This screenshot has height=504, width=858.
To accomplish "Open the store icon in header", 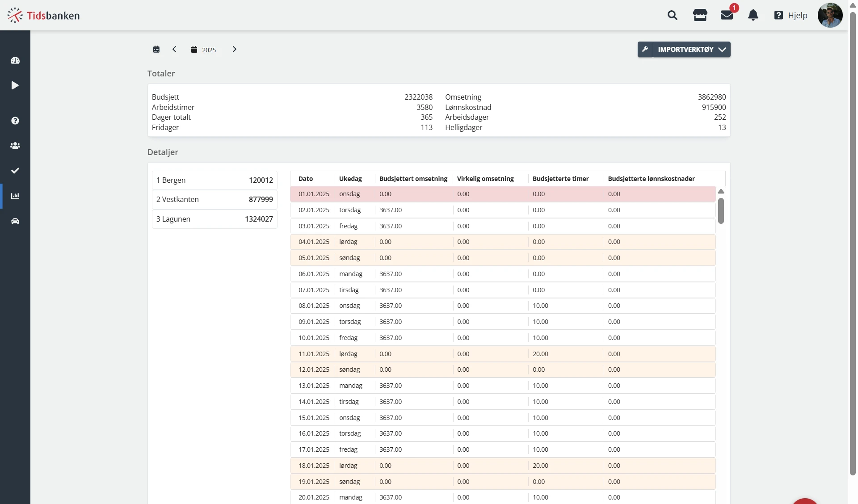I will (700, 16).
